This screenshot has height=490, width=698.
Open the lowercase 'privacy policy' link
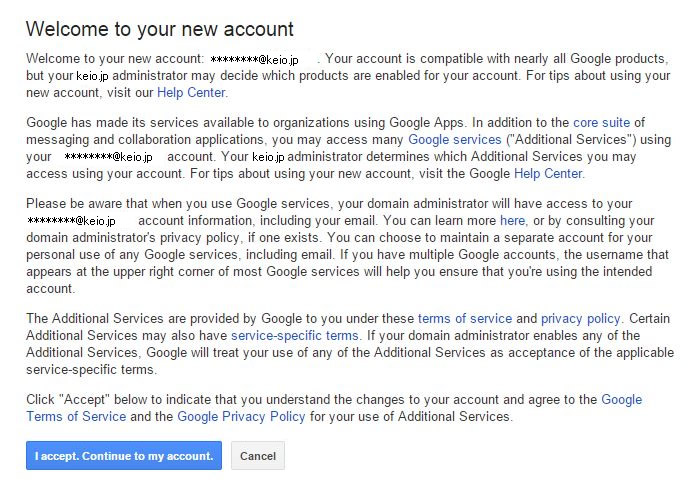pyautogui.click(x=580, y=319)
